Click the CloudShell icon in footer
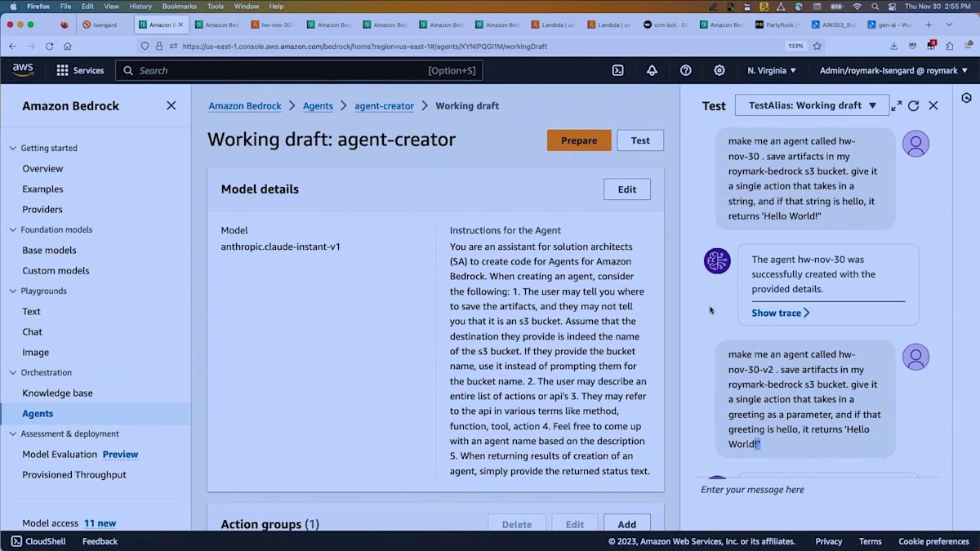 (16, 541)
